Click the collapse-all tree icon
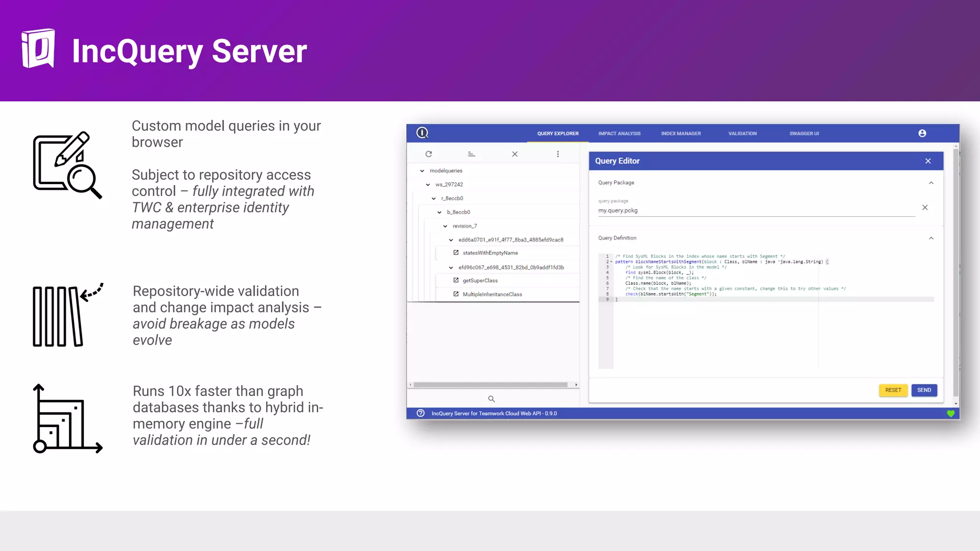Screen dimensions: 980x551 tap(471, 154)
